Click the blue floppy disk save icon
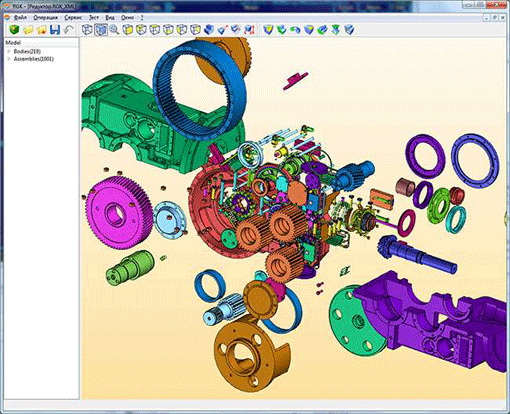510x414 pixels. pos(55,30)
